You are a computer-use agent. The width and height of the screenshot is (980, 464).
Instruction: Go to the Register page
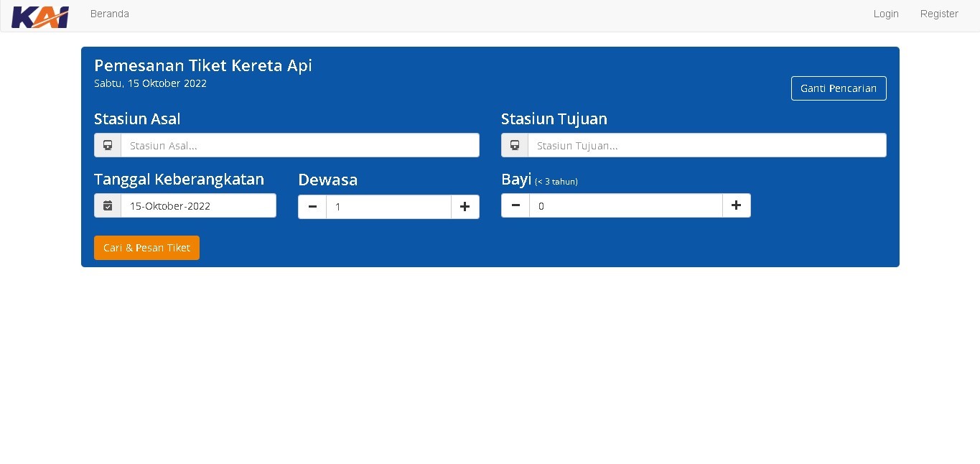(939, 14)
